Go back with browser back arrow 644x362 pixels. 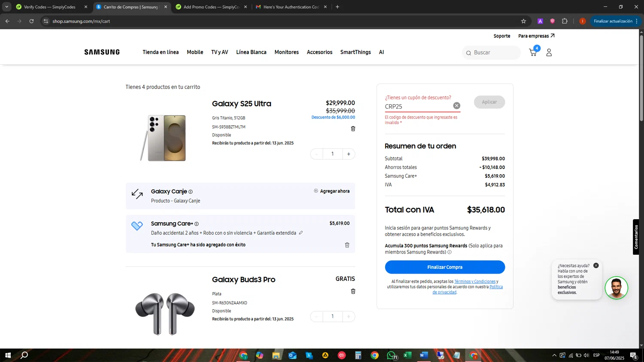pyautogui.click(x=7, y=21)
